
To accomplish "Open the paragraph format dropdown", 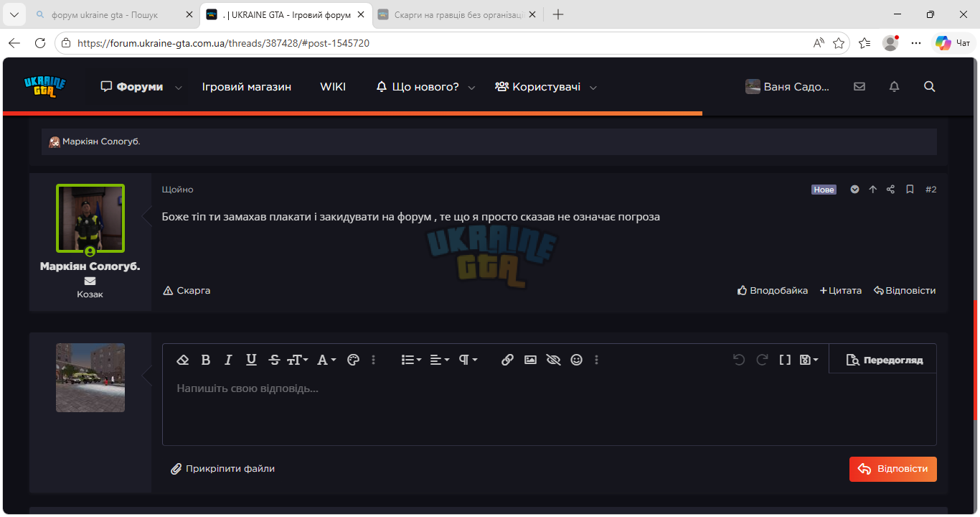I will tap(468, 360).
